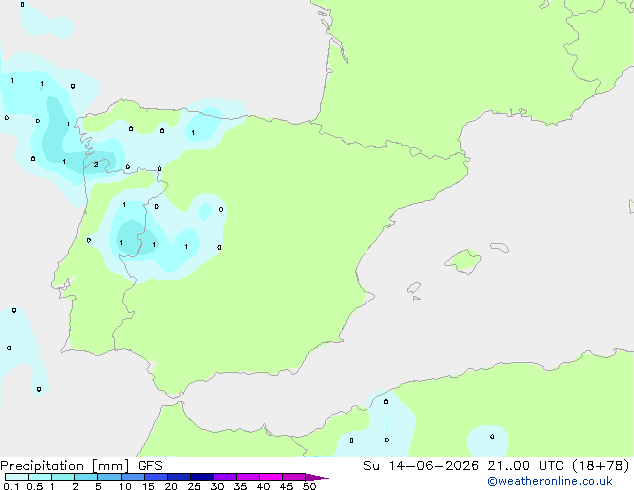This screenshot has width=634, height=490.
Task: Click the '20' legend scale label
Action: (x=171, y=486)
